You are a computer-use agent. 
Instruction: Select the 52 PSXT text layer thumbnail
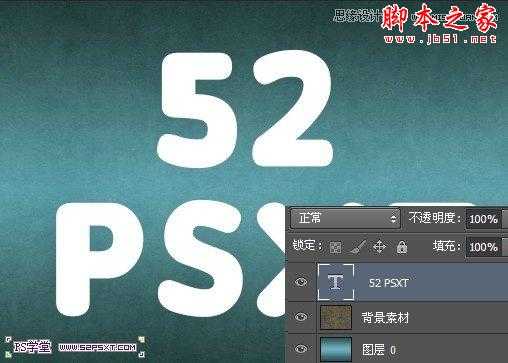pos(336,282)
